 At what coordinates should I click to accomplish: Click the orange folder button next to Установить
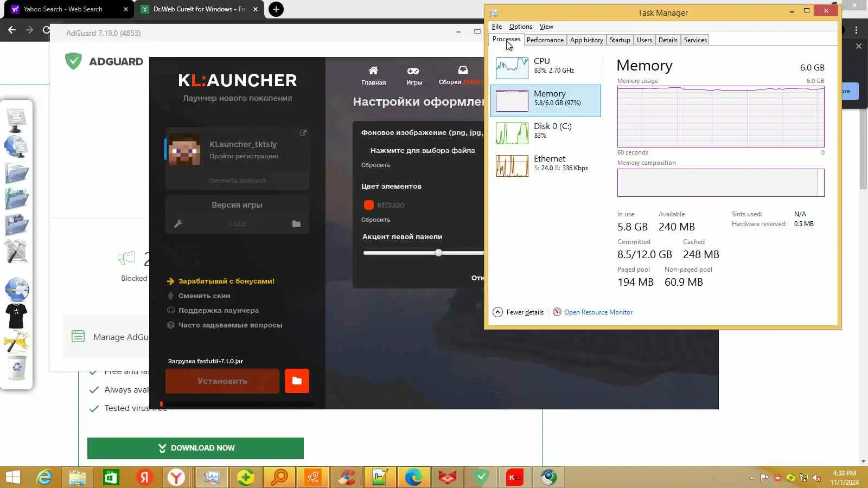point(297,381)
